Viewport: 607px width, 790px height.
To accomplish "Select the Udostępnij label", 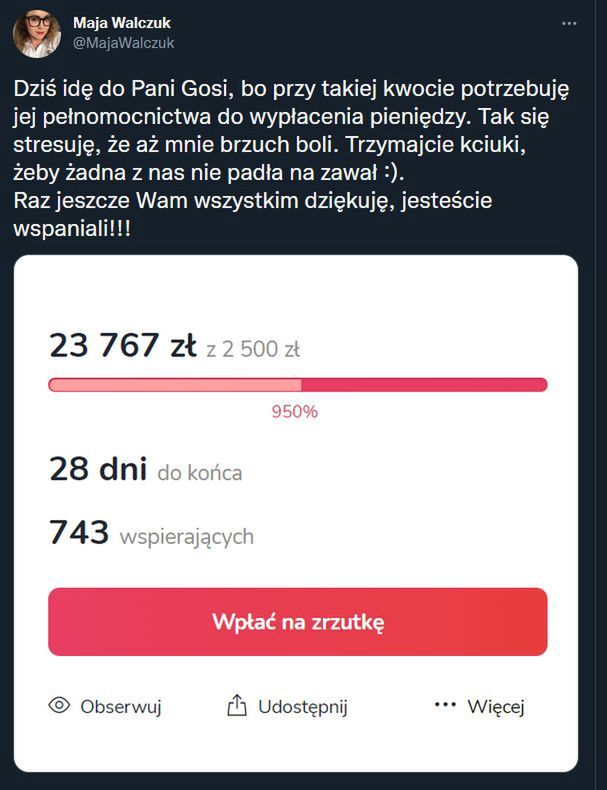I will pyautogui.click(x=302, y=707).
